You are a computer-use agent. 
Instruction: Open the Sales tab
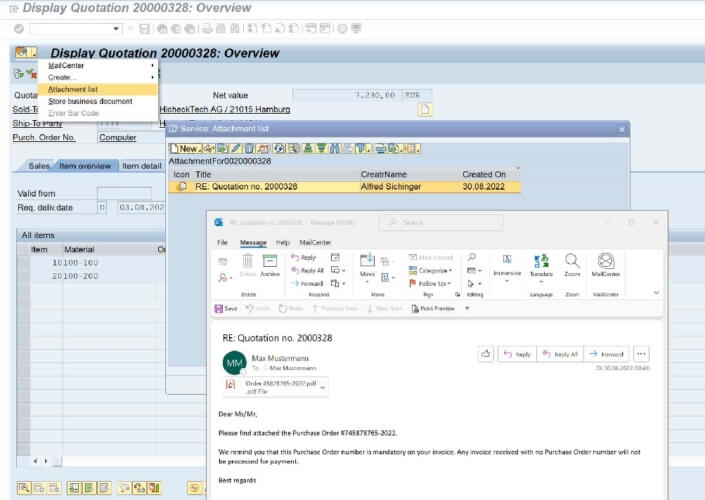point(39,166)
